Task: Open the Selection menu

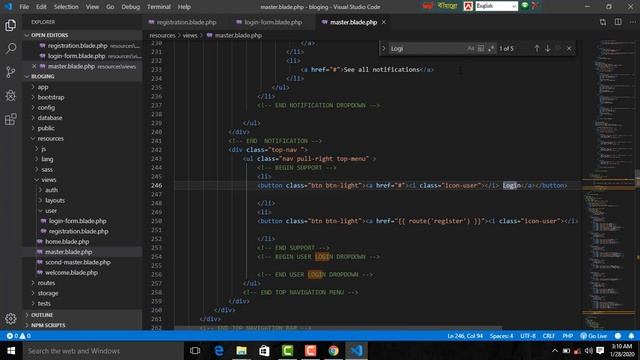Action: 66,7
